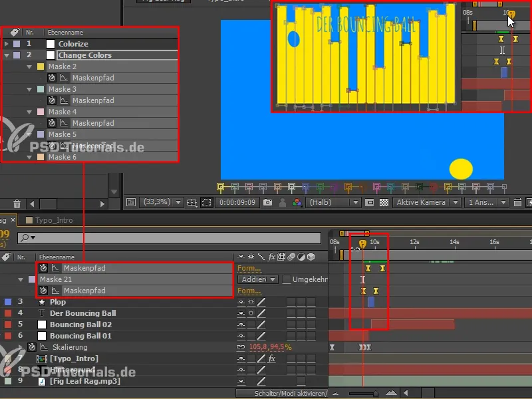Open the (Halb) resolution dropdown
Viewport: 532px width, 399px height.
coord(334,202)
